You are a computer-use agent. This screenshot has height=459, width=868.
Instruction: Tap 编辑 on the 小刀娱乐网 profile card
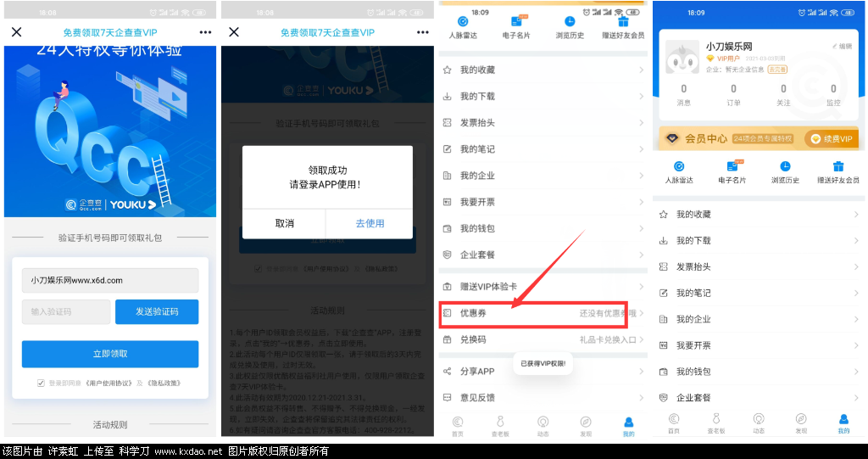(x=843, y=47)
